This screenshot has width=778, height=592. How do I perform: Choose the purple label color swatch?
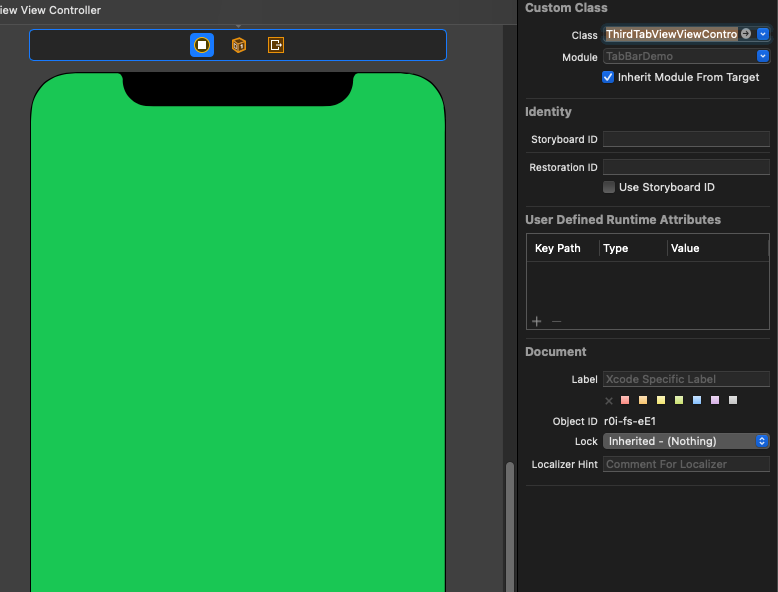click(x=715, y=400)
